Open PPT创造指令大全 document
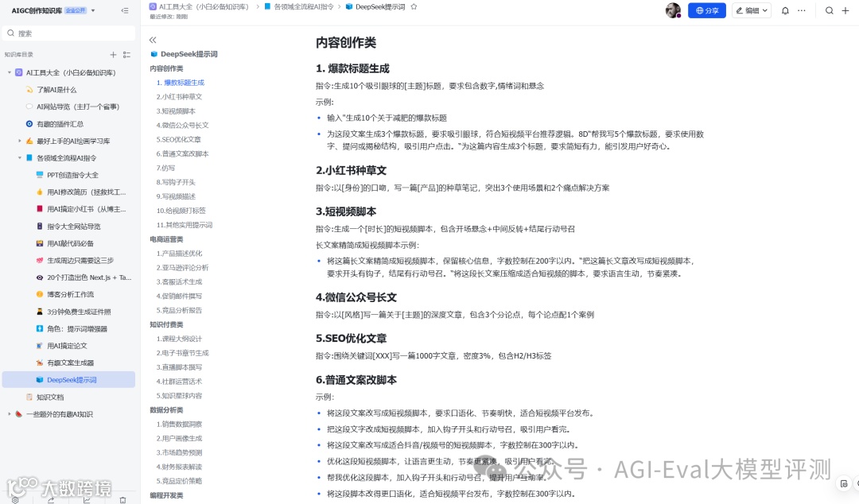 (x=72, y=176)
